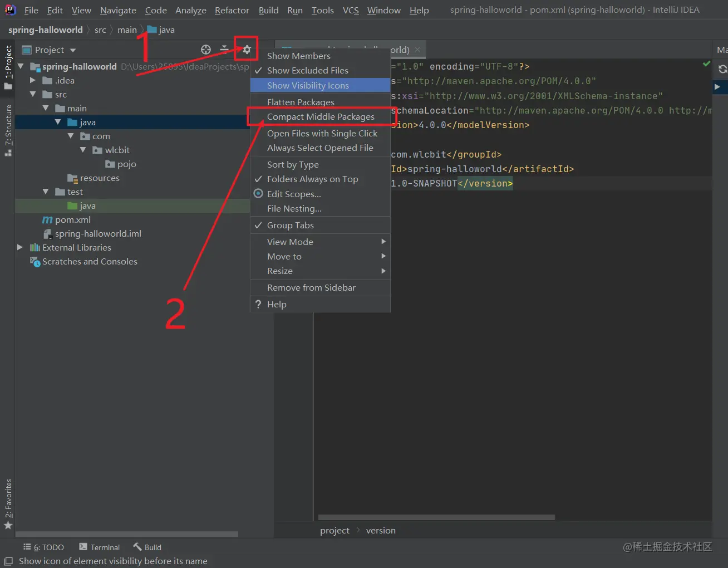Collapse the main folder
Image resolution: width=728 pixels, height=568 pixels.
(46, 108)
